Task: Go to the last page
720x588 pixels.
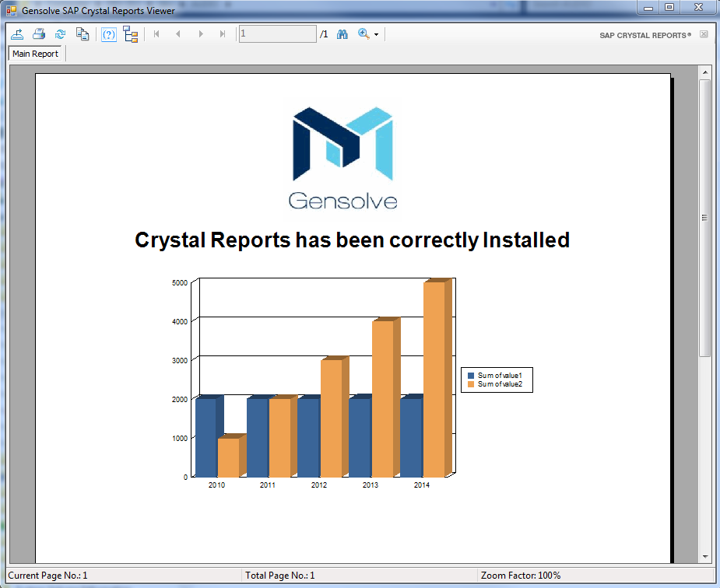Action: tap(223, 34)
